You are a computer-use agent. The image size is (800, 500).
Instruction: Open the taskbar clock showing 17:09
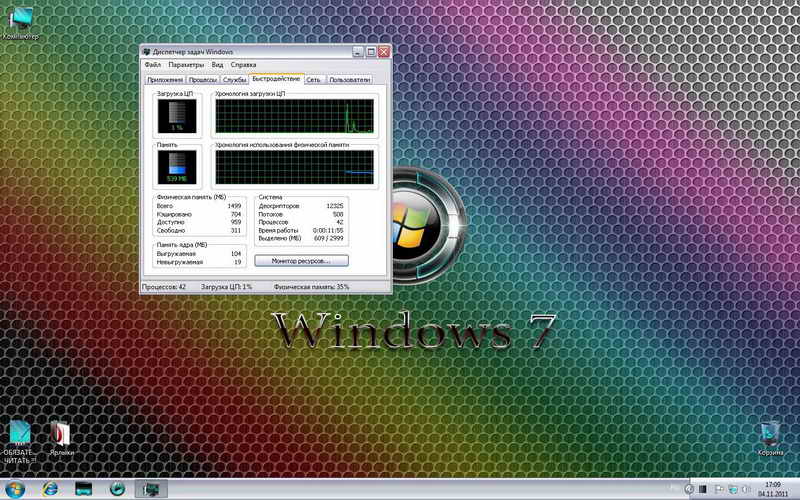pyautogui.click(x=772, y=489)
